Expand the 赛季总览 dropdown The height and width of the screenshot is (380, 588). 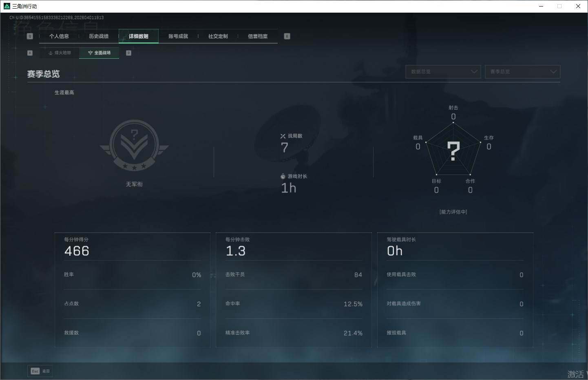(x=522, y=72)
